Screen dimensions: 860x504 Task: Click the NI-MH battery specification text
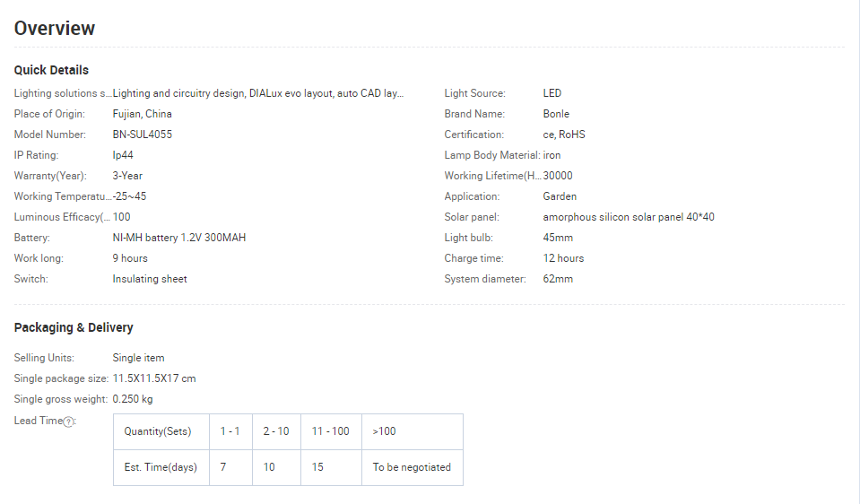(x=179, y=238)
